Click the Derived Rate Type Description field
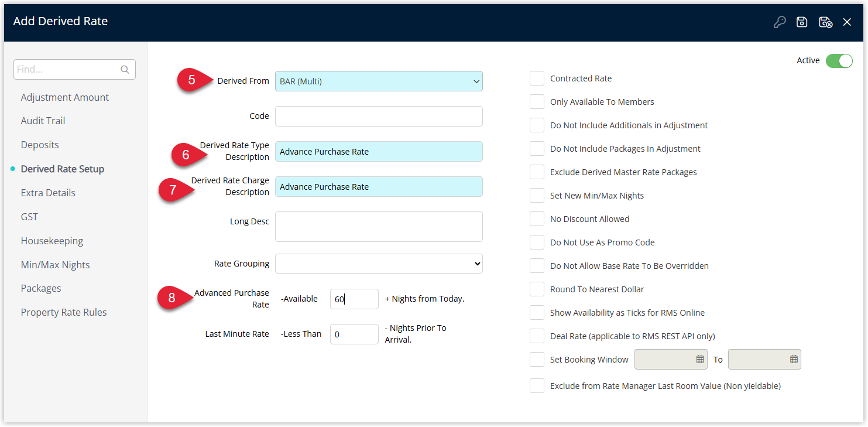Image resolution: width=868 pixels, height=427 pixels. pyautogui.click(x=379, y=151)
